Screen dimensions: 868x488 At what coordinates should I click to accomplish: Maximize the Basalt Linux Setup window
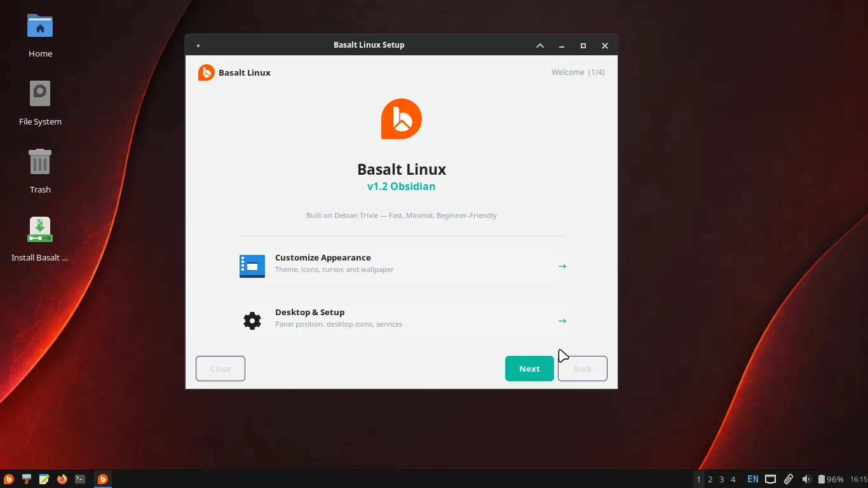pyautogui.click(x=583, y=46)
